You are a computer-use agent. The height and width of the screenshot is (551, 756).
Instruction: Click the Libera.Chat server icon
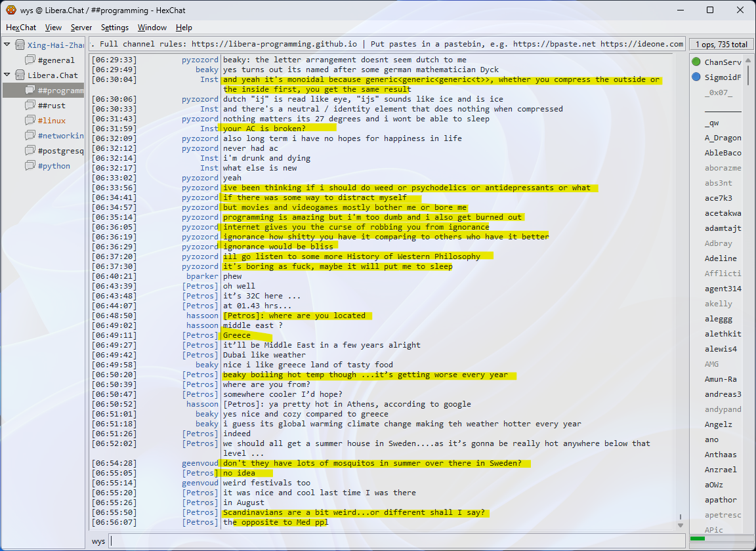pyautogui.click(x=20, y=75)
